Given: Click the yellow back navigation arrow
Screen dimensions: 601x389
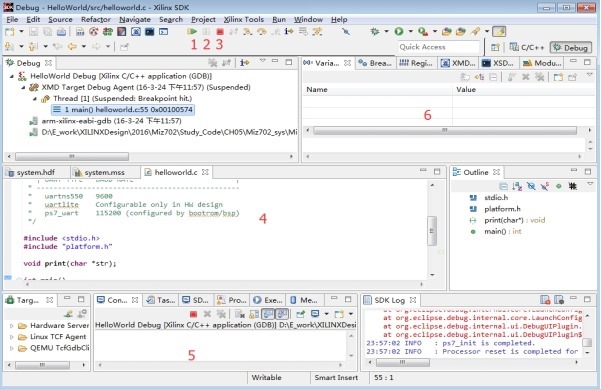Looking at the screenshot, I should pyautogui.click(x=72, y=47).
